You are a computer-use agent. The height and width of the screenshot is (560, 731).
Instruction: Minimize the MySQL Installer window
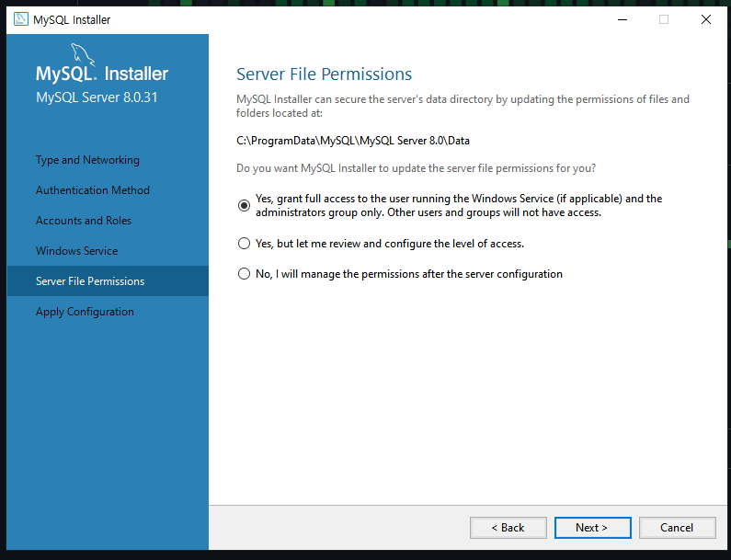point(622,19)
